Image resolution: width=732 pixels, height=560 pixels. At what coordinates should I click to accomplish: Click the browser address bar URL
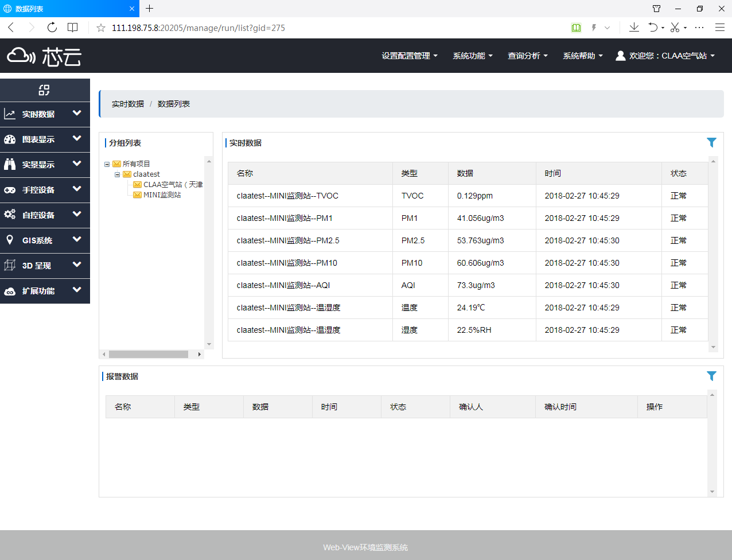pyautogui.click(x=198, y=28)
